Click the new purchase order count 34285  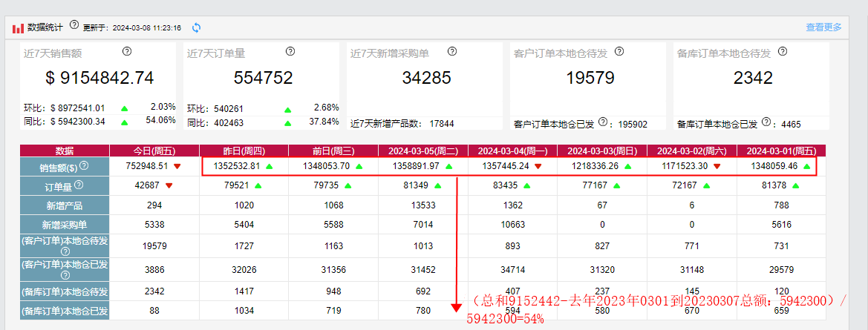[426, 78]
